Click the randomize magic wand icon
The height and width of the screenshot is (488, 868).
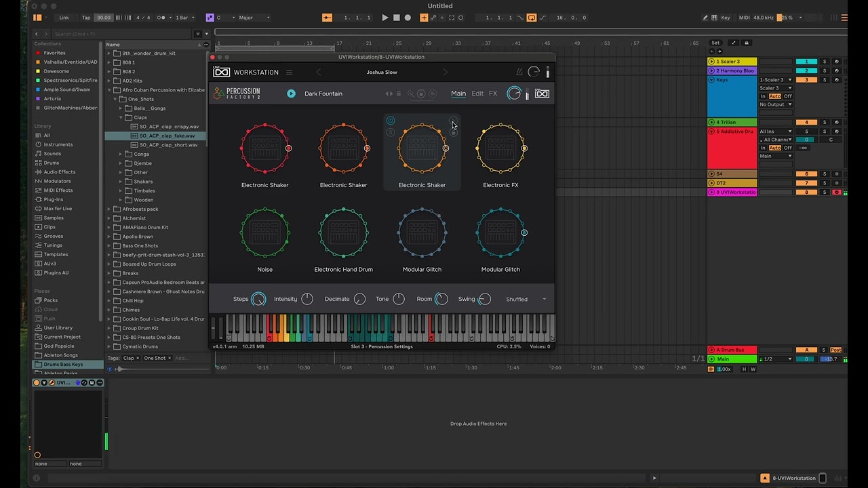[410, 94]
